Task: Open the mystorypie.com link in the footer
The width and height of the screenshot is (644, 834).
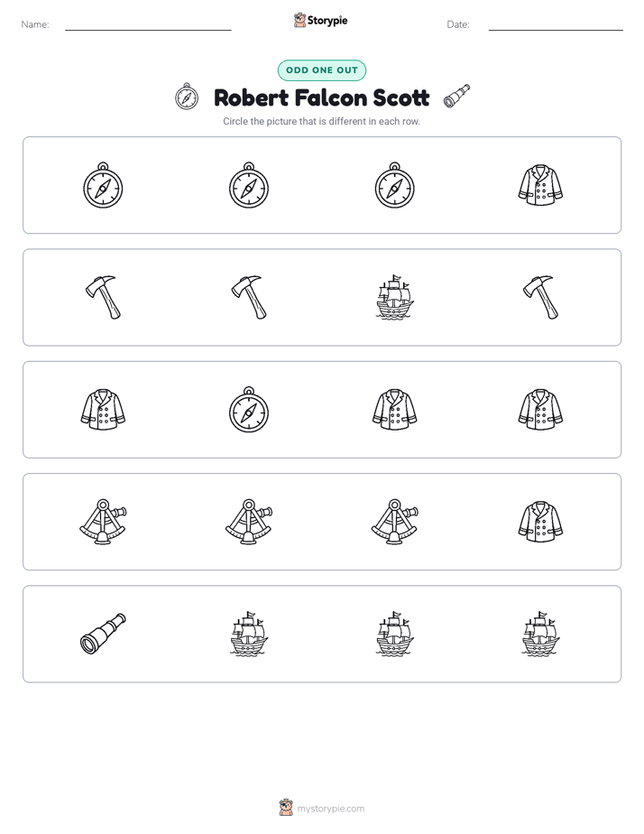Action: click(330, 809)
